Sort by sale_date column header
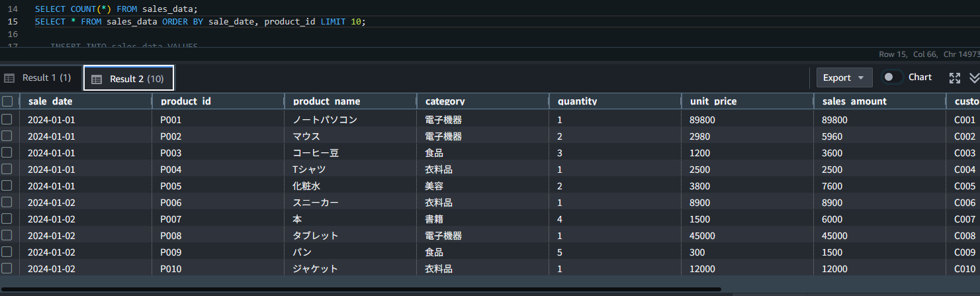 point(86,101)
